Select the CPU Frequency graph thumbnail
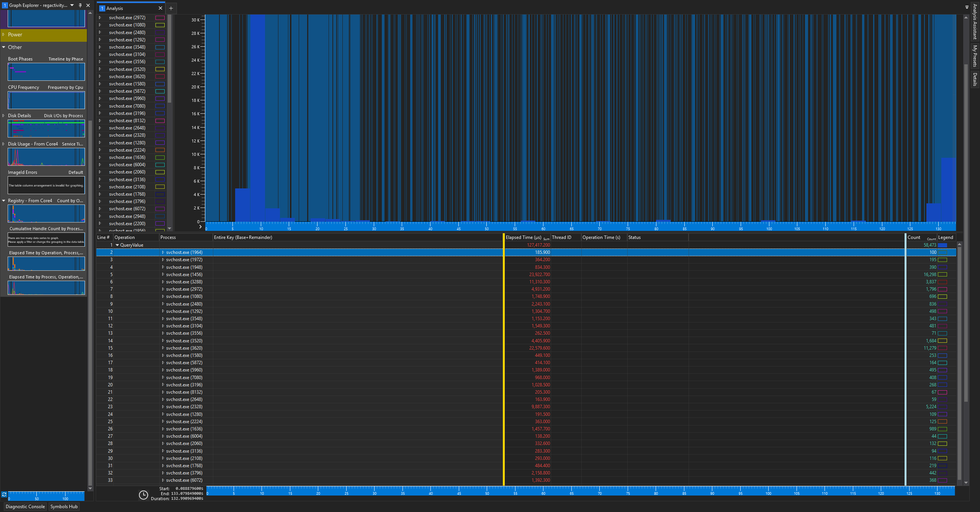The width and height of the screenshot is (980, 512). click(x=46, y=100)
